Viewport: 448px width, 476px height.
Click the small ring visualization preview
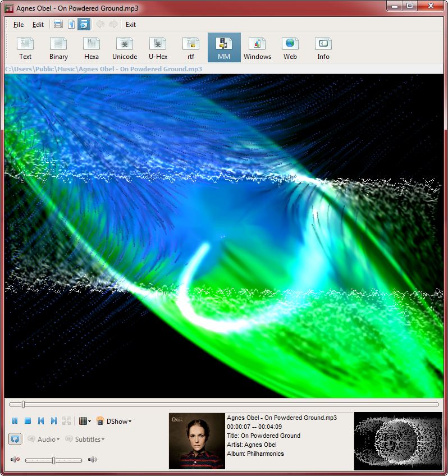click(x=398, y=441)
